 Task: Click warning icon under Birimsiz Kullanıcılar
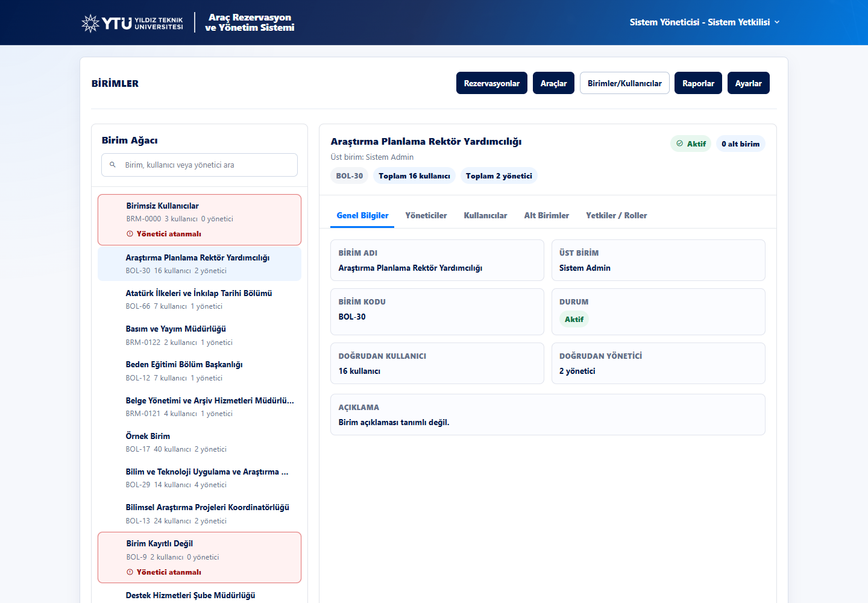(x=130, y=234)
